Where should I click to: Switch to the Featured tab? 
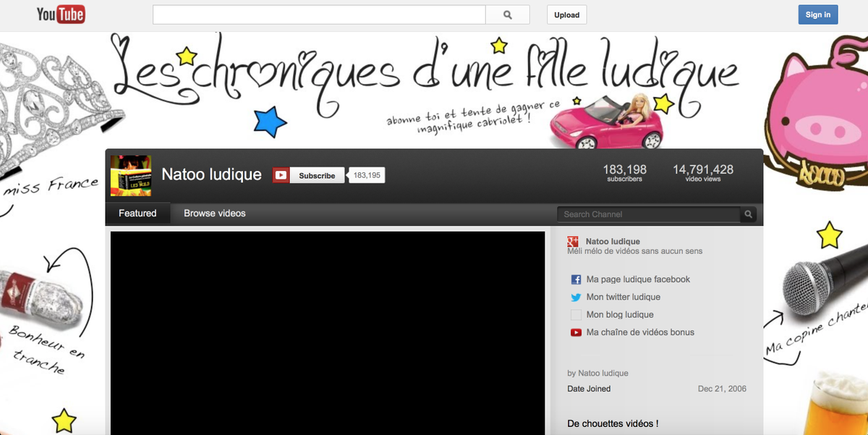tap(137, 214)
